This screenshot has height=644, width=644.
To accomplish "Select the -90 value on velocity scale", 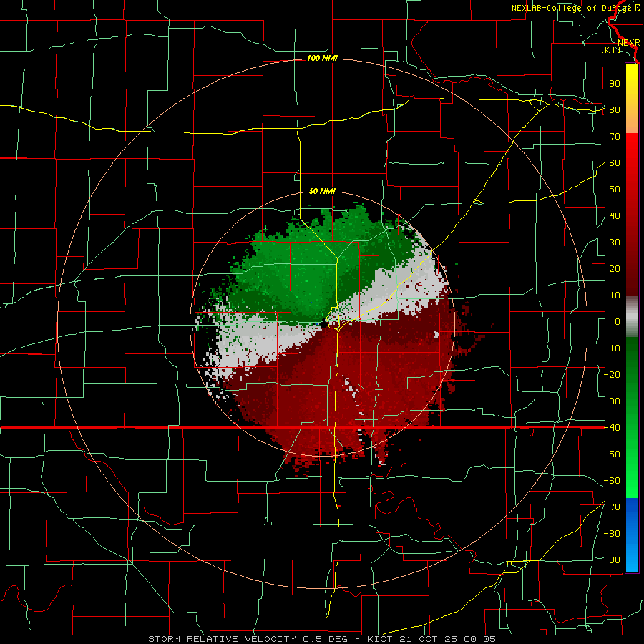I will click(x=612, y=560).
